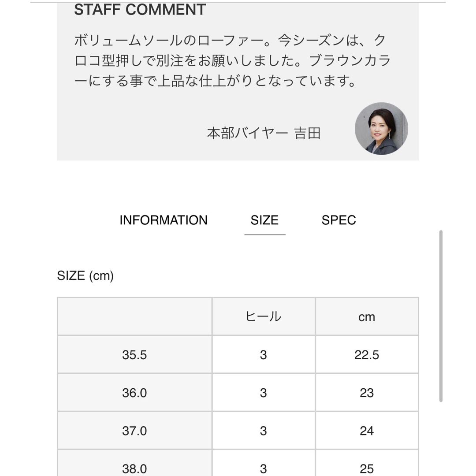Click the 24 cm cell
Screen dimensions: 476x476
pos(367,431)
